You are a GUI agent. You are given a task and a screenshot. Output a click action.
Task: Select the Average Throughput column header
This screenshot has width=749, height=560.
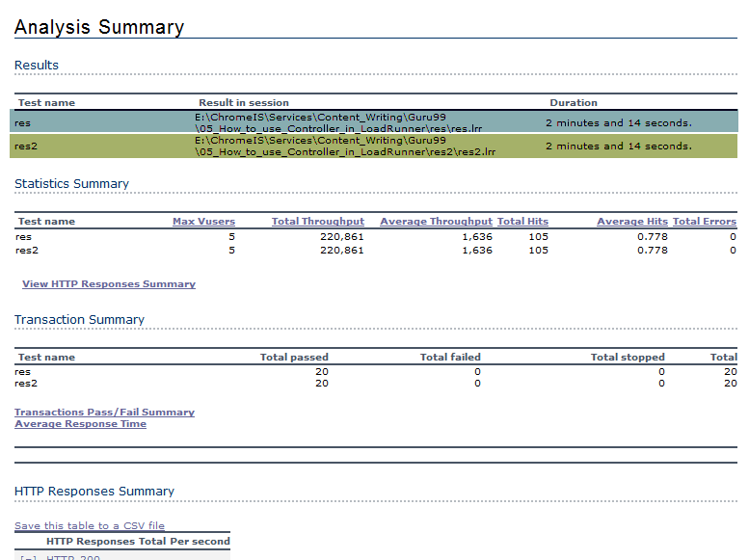click(x=436, y=222)
